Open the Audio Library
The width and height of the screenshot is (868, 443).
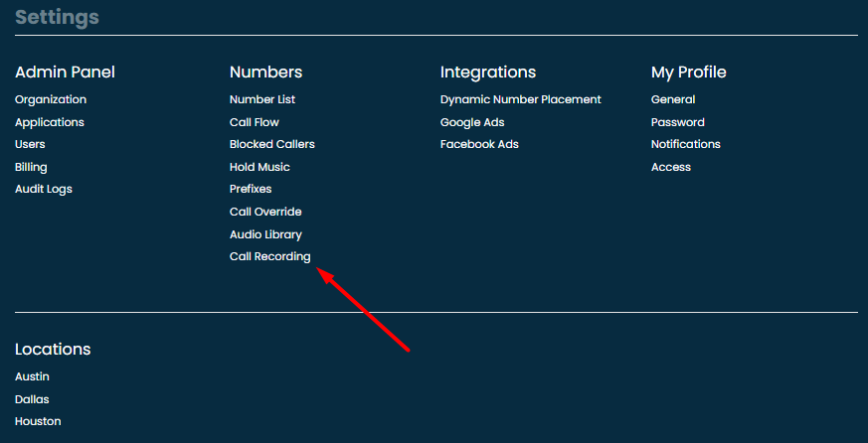pyautogui.click(x=265, y=234)
